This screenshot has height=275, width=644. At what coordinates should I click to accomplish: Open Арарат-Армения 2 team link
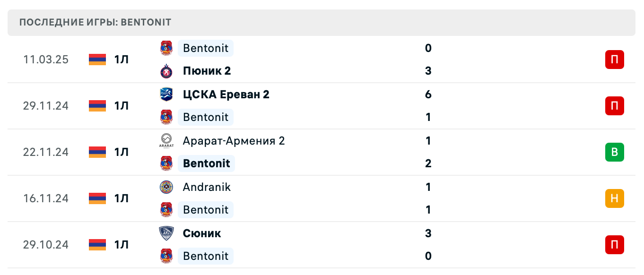pyautogui.click(x=234, y=141)
